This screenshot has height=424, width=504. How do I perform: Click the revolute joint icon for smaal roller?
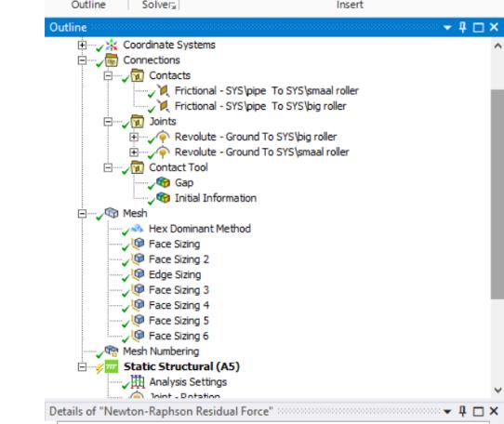[x=163, y=152]
